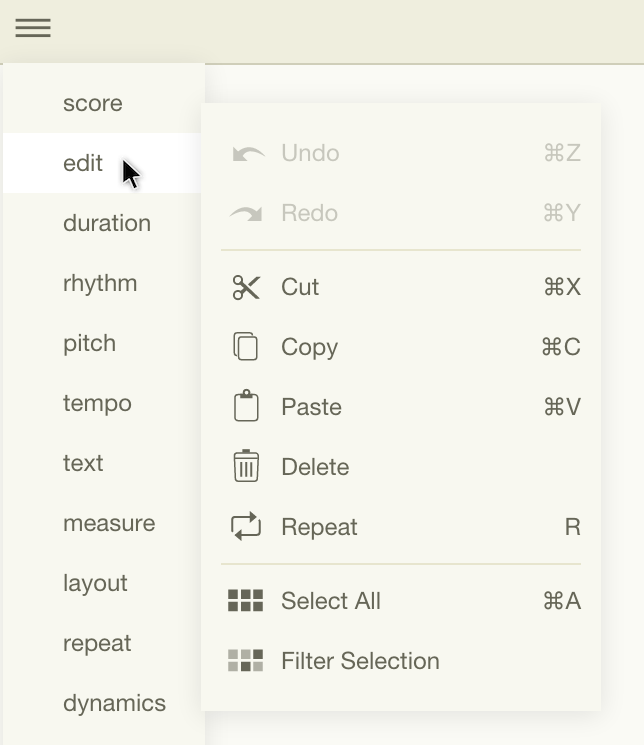This screenshot has width=644, height=745.
Task: Open the text menu category
Action: pos(83,463)
